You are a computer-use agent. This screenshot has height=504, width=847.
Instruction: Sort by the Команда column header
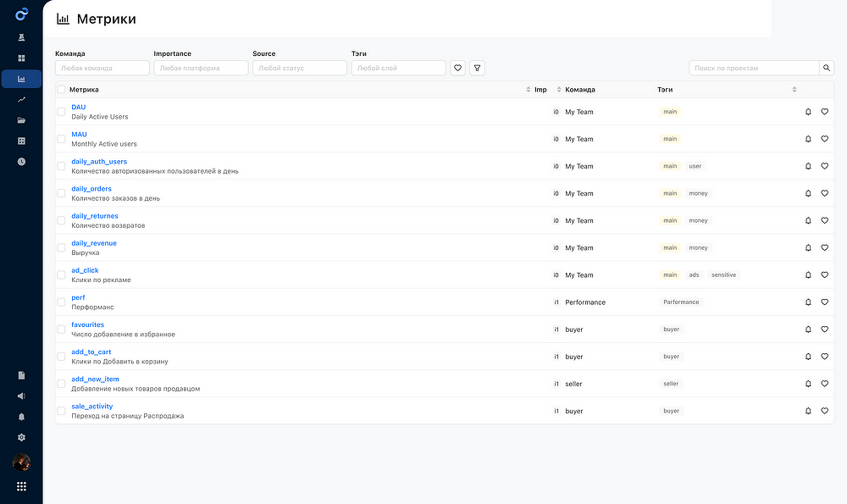coord(581,89)
